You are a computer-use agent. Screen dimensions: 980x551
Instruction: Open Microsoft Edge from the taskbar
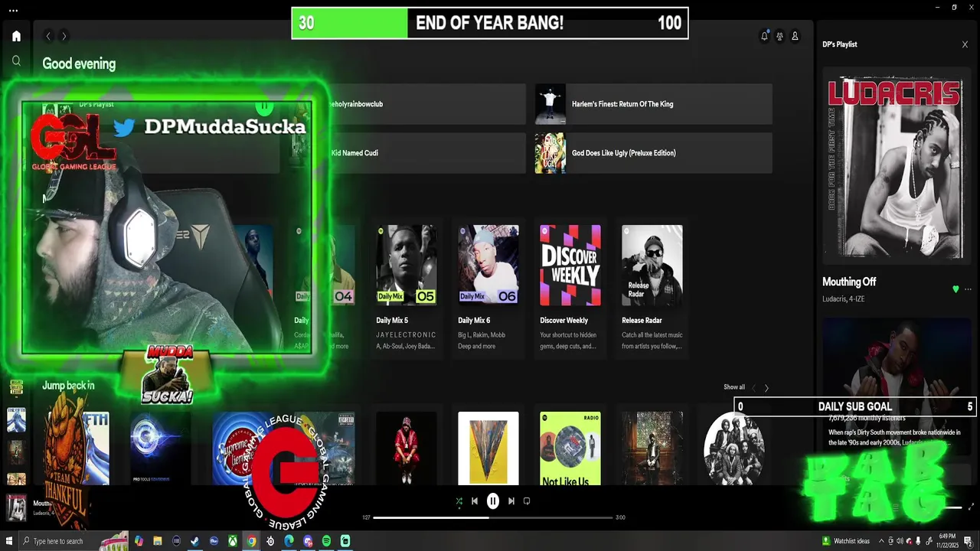[289, 541]
